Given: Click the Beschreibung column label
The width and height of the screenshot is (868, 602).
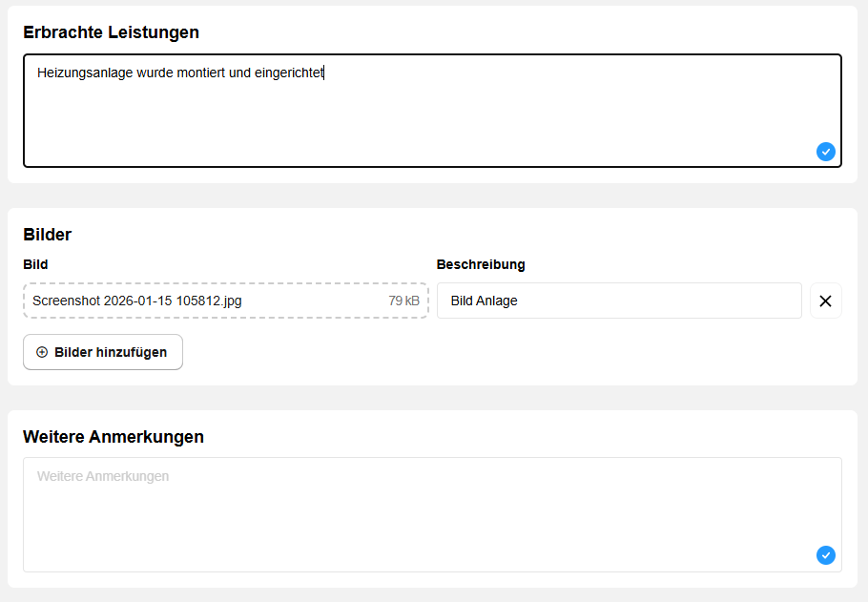Looking at the screenshot, I should [x=481, y=264].
